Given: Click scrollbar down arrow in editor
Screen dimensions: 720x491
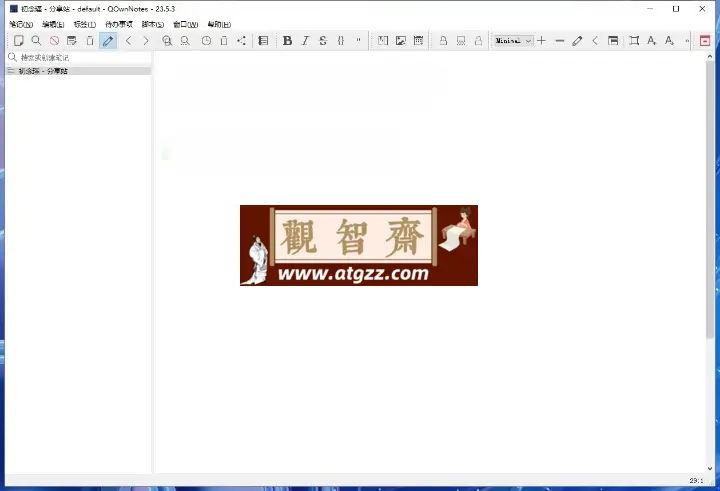Looking at the screenshot, I should tap(710, 468).
